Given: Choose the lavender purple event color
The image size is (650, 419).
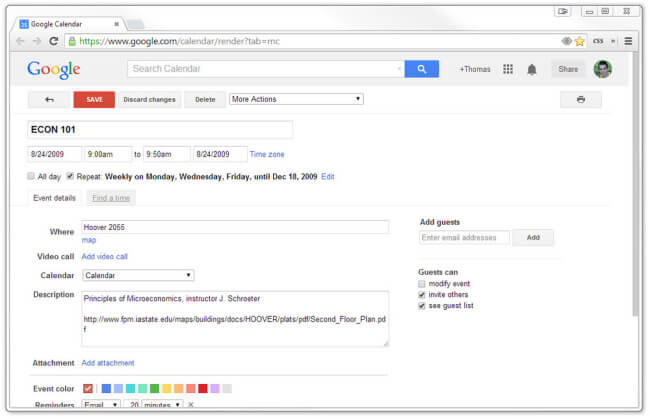Looking at the screenshot, I should (x=215, y=388).
